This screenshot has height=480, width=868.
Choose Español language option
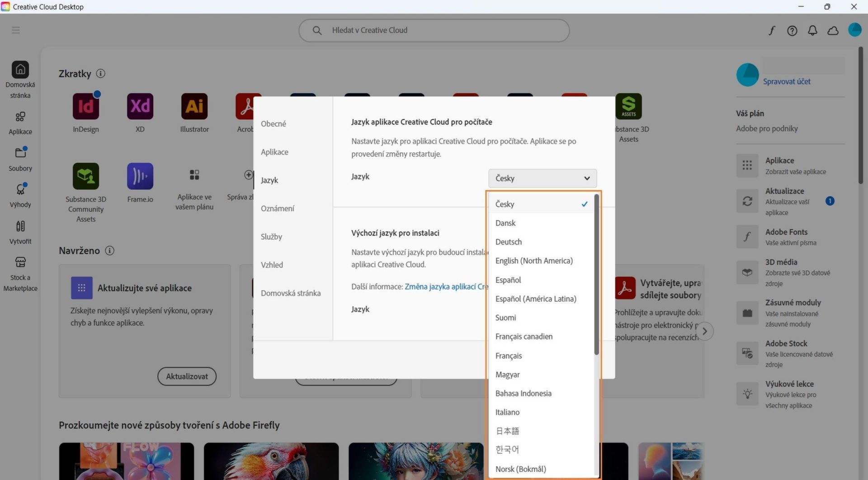click(541, 280)
